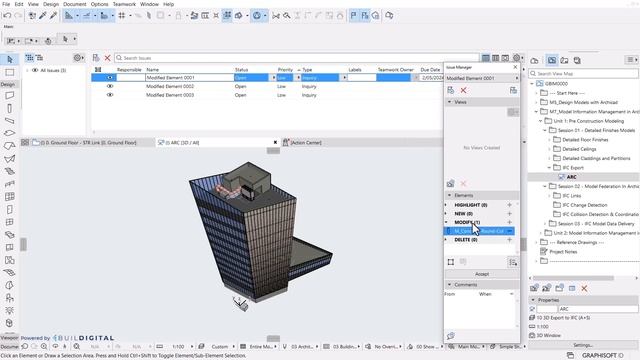Open scale 1:100 dropdown in bottom bar

(191, 347)
